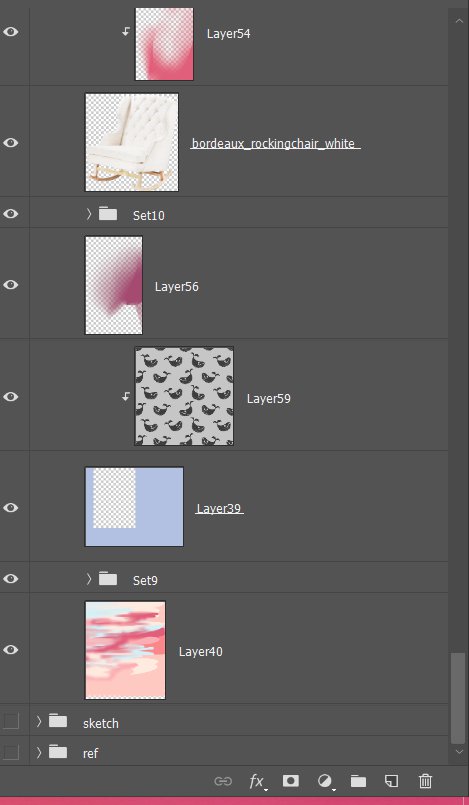Image resolution: width=469 pixels, height=805 pixels.
Task: Show the sketch group
Action: click(x=11, y=721)
